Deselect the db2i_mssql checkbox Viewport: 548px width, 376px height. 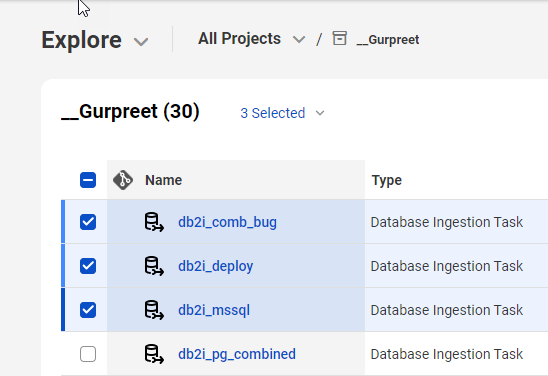[88, 310]
